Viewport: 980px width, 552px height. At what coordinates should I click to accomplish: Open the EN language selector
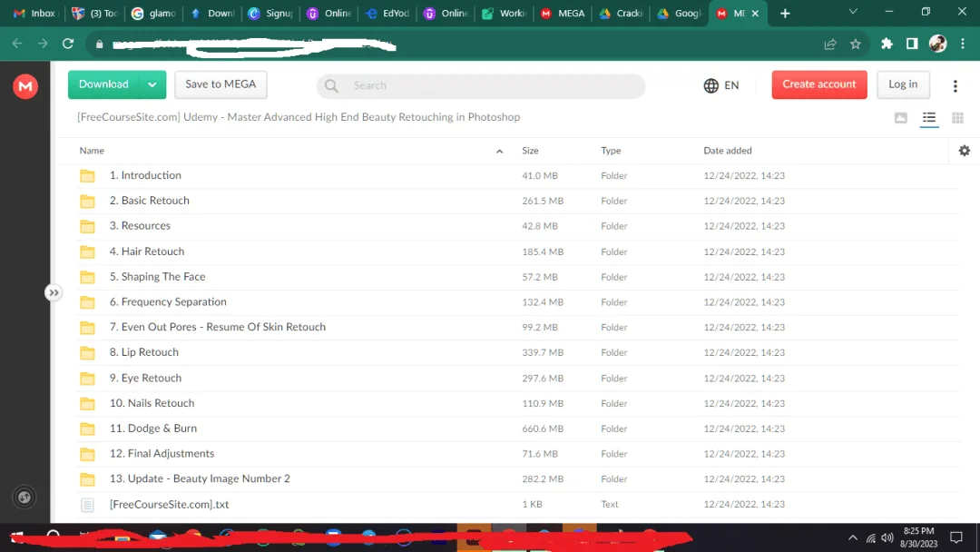(x=721, y=85)
